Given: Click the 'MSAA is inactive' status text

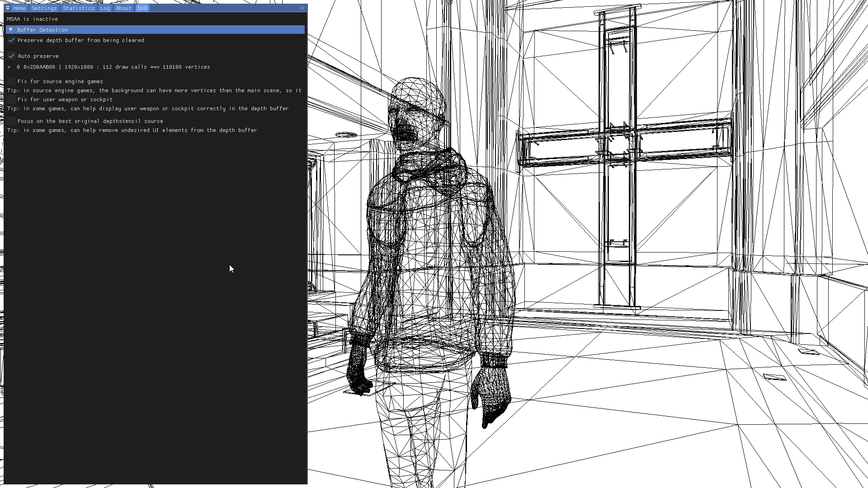Looking at the screenshot, I should click(33, 19).
